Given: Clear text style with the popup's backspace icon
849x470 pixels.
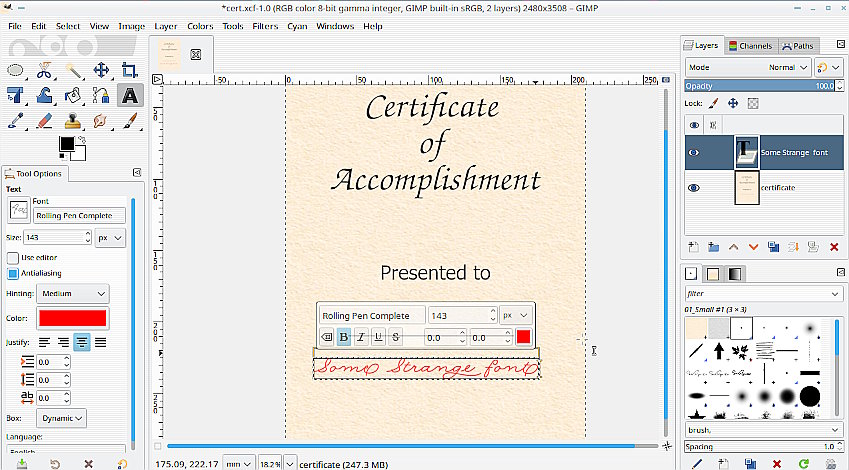Looking at the screenshot, I should [x=327, y=337].
